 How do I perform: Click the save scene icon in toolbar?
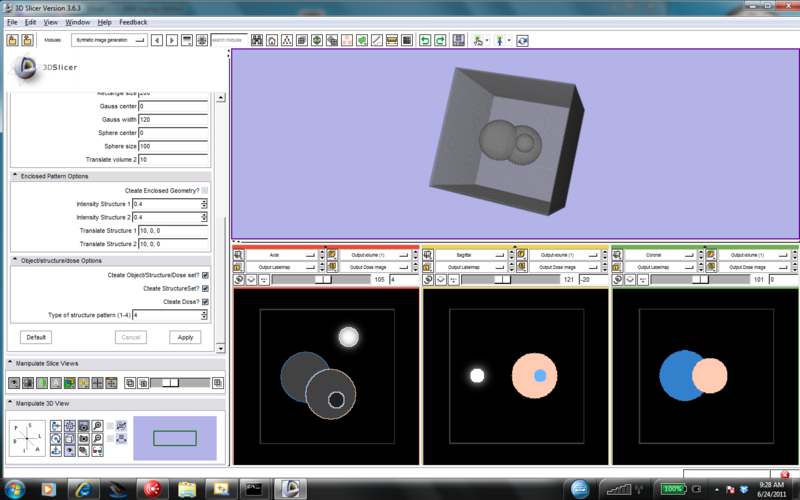click(x=28, y=40)
